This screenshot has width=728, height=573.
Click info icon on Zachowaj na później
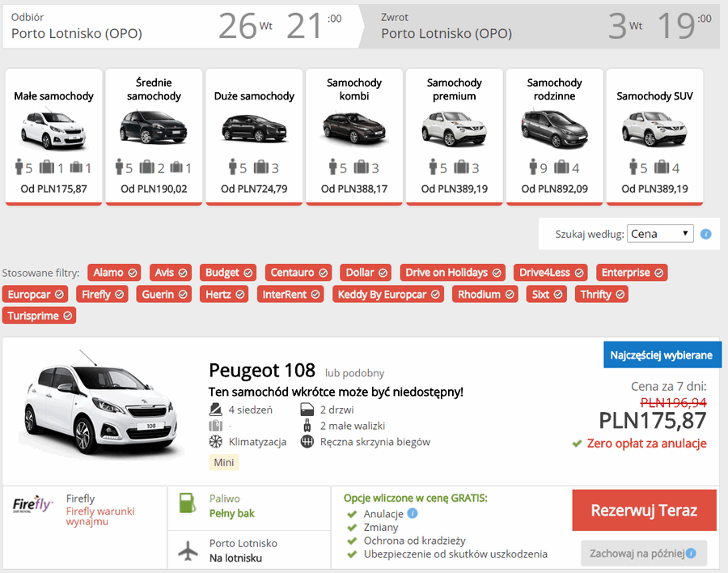[x=691, y=553]
